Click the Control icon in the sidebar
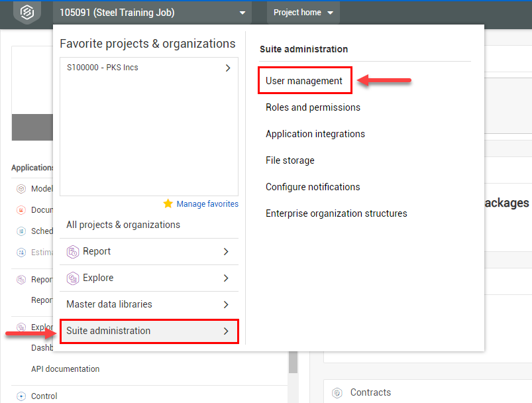This screenshot has width=532, height=403. 21,396
